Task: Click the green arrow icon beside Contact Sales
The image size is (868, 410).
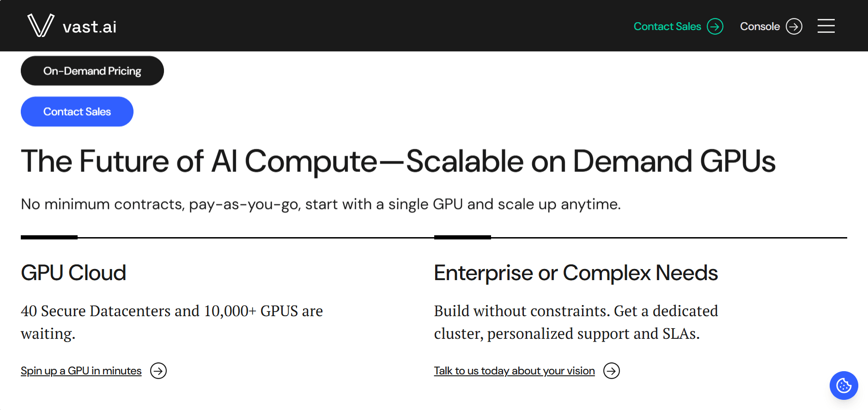Action: click(715, 26)
